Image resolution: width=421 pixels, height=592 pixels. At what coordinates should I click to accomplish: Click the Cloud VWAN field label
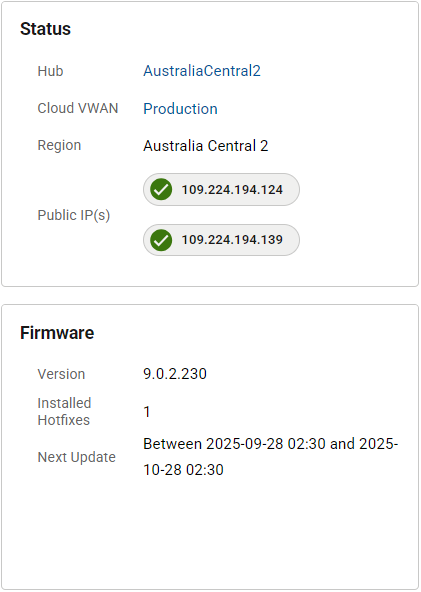(78, 108)
